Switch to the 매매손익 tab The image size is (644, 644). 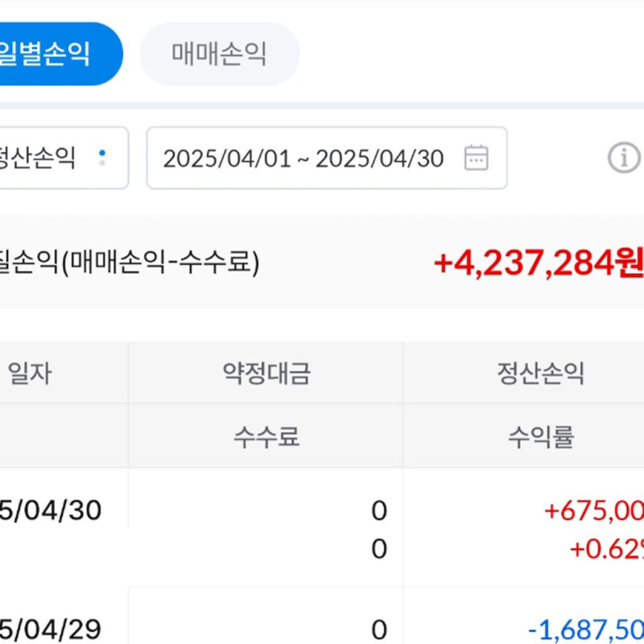click(219, 54)
